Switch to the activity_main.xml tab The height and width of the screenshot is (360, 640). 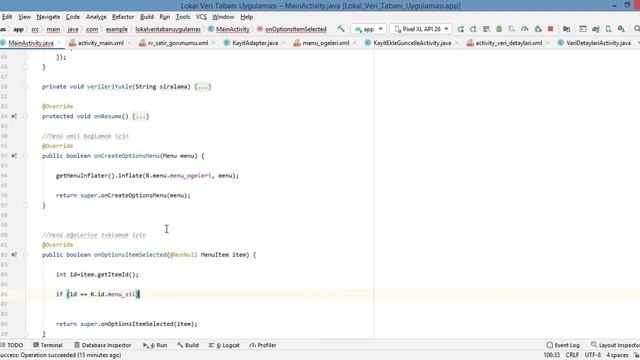100,43
